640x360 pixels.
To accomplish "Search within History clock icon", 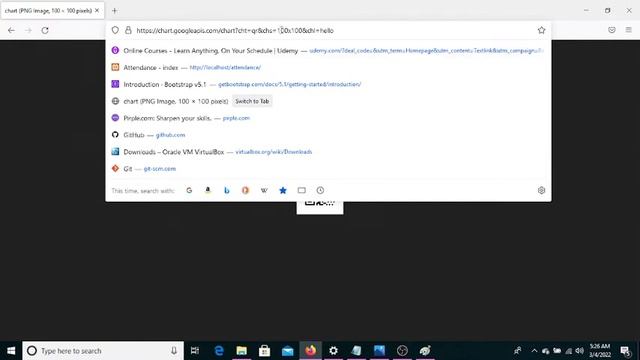I will click(320, 190).
